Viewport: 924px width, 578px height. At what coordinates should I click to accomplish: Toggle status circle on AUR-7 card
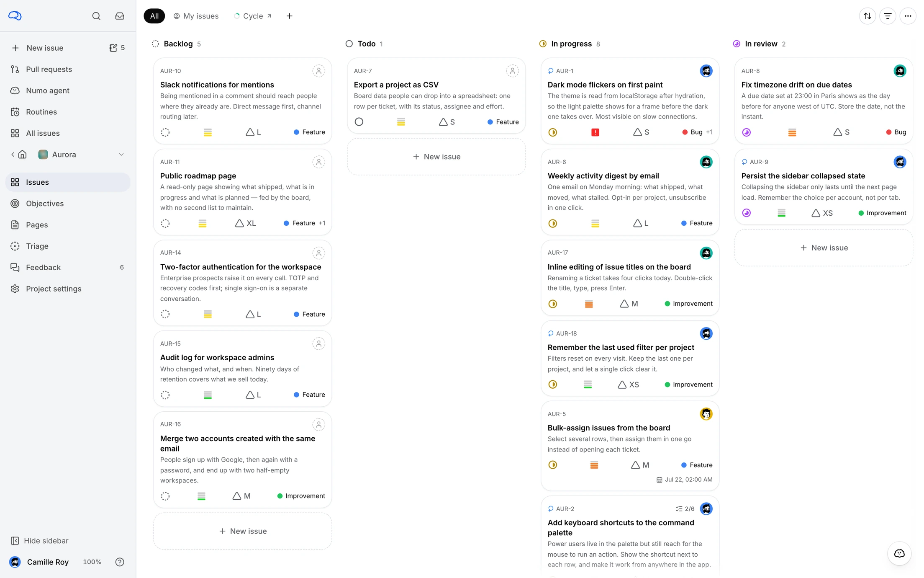pyautogui.click(x=359, y=122)
